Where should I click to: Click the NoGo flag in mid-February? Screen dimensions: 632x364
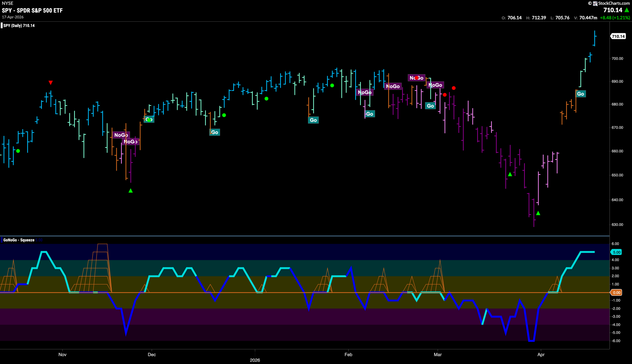[393, 86]
